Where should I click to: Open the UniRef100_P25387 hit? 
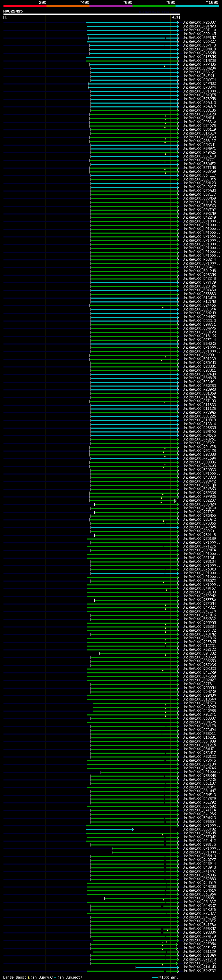tap(199, 23)
